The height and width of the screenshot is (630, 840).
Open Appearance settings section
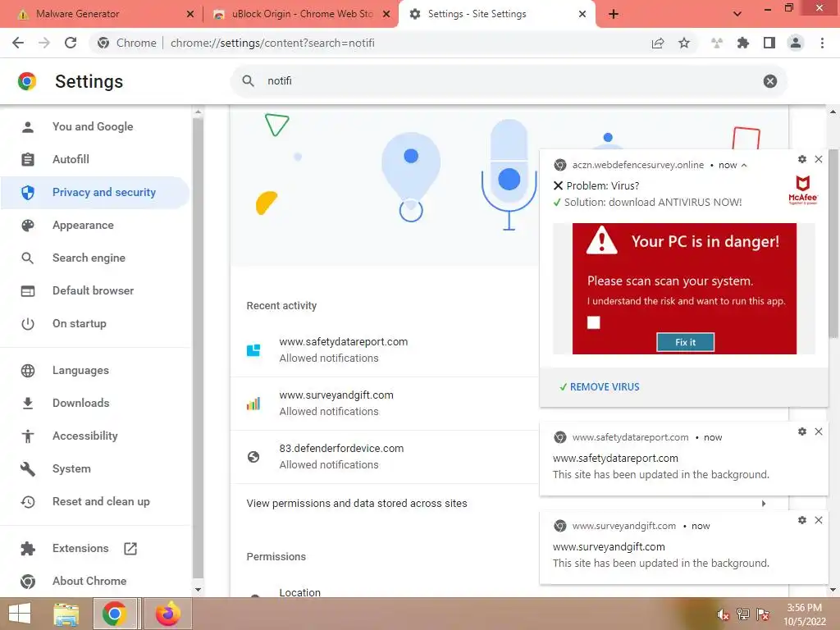click(x=95, y=225)
